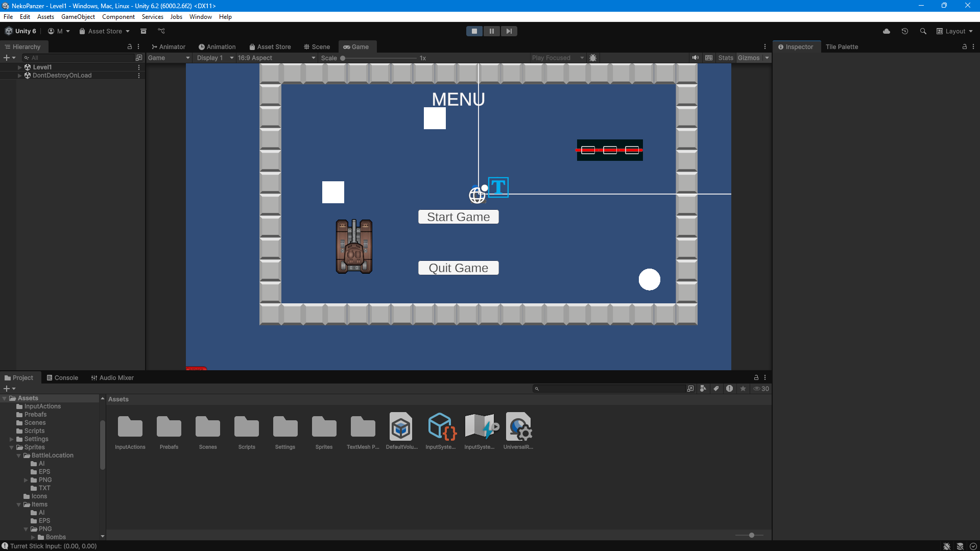Click the Step frame button
This screenshot has height=551, width=980.
click(509, 31)
